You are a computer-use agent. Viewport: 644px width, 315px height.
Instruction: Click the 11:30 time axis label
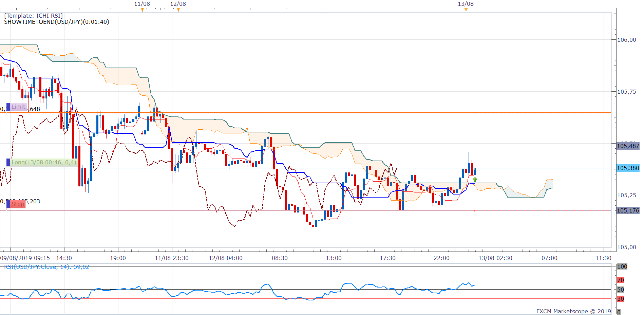coord(603,258)
